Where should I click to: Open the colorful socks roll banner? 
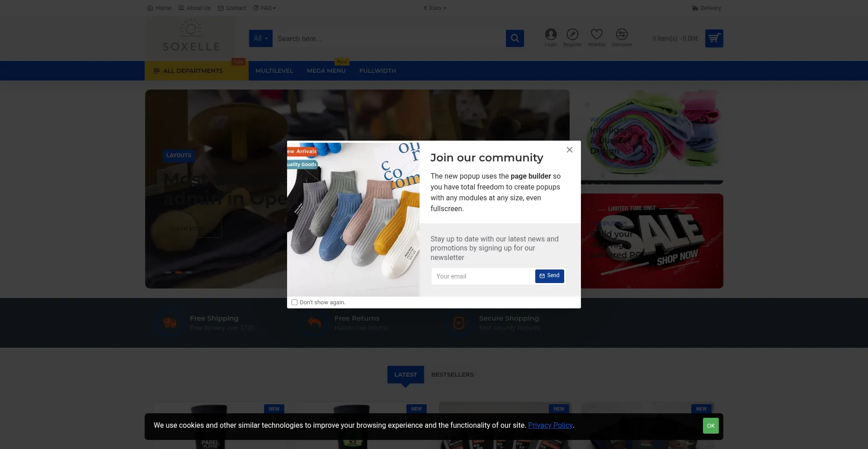pyautogui.click(x=652, y=137)
